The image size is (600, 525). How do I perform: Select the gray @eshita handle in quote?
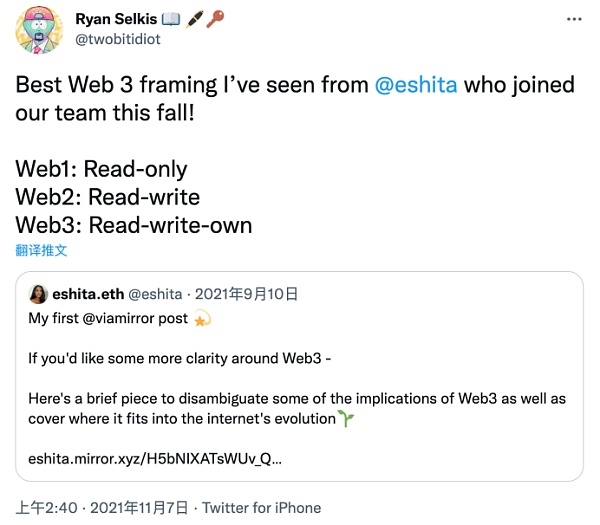pos(155,294)
